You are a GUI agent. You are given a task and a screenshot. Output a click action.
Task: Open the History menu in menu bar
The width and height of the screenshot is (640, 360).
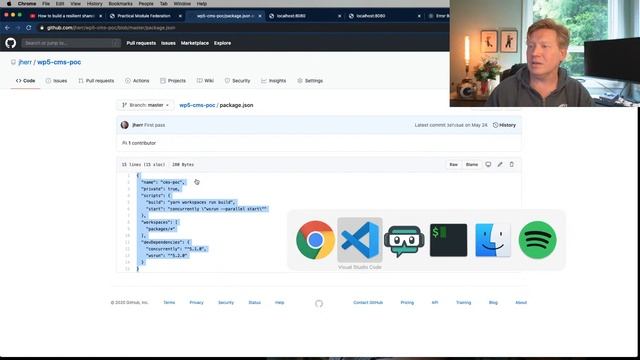tap(94, 4)
